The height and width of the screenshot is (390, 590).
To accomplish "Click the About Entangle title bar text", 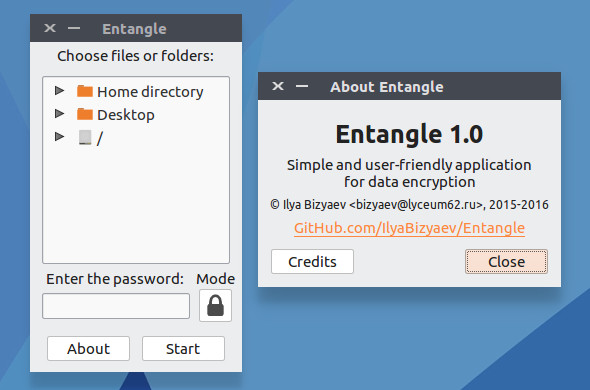I will pos(387,87).
